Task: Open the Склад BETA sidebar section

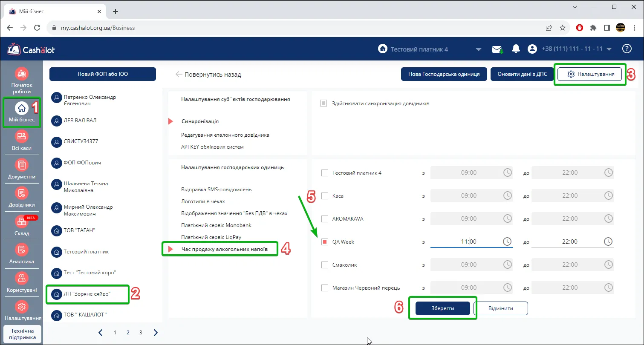Action: [22, 226]
